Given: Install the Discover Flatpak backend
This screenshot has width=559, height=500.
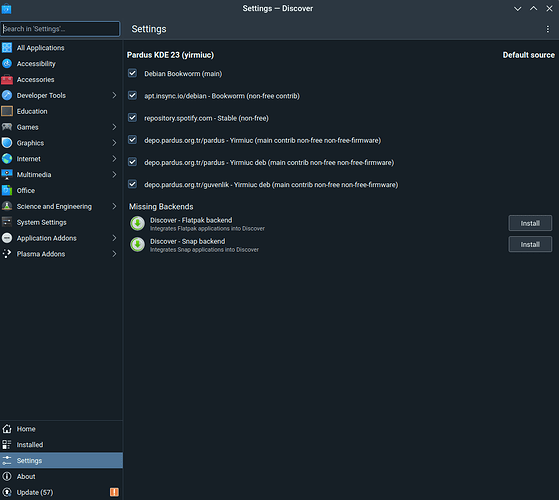Looking at the screenshot, I should pyautogui.click(x=530, y=223).
